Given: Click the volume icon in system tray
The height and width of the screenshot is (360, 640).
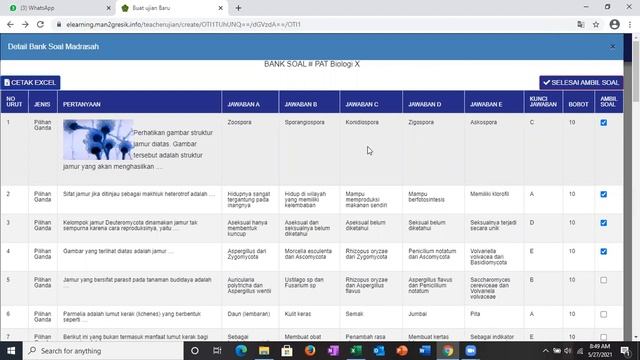Looking at the screenshot, I should [568, 351].
